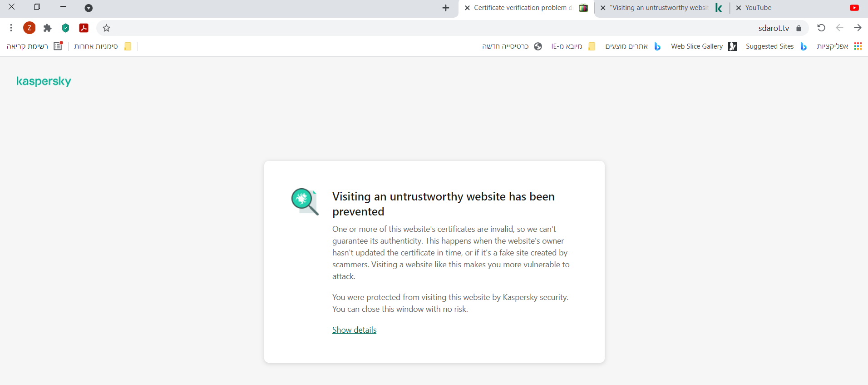Open the Chrome three-dot menu
This screenshot has height=385, width=868.
(x=11, y=28)
